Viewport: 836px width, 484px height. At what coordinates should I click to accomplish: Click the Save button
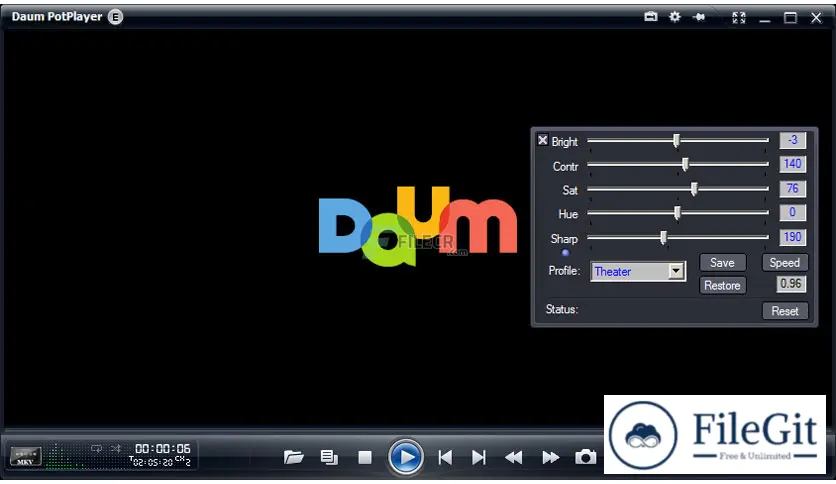(x=722, y=263)
